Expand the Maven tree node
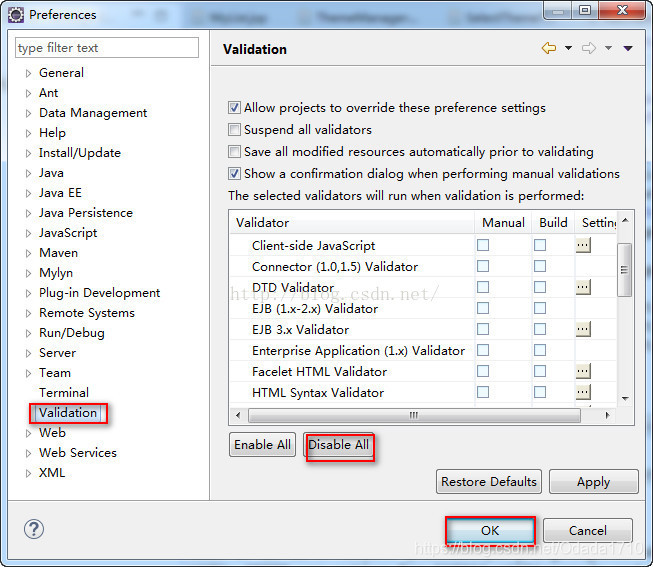This screenshot has height=567, width=653. click(28, 253)
